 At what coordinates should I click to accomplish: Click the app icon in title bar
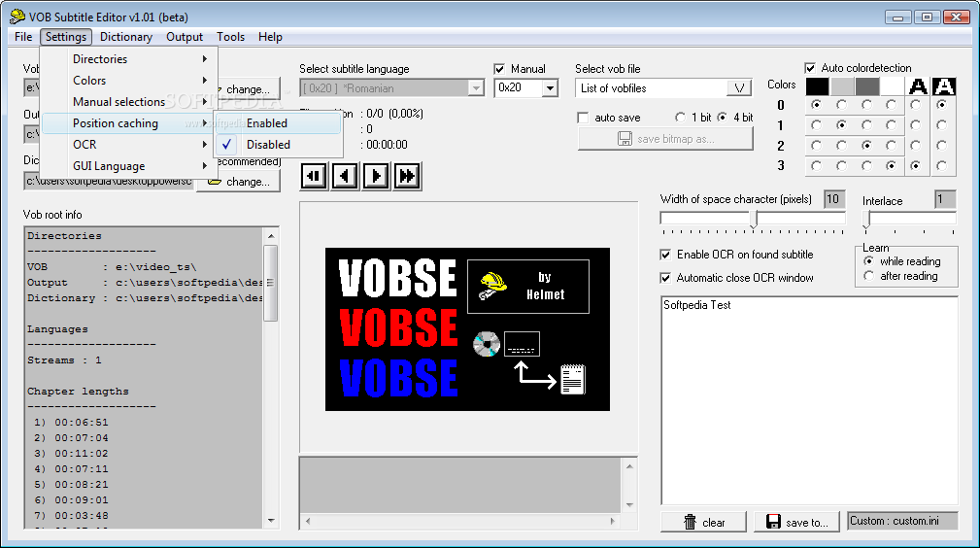[x=17, y=17]
